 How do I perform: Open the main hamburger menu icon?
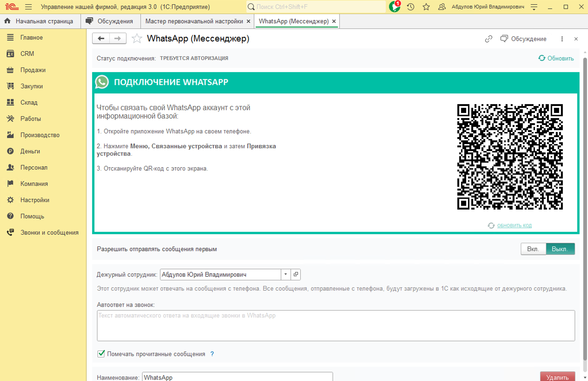tap(28, 7)
